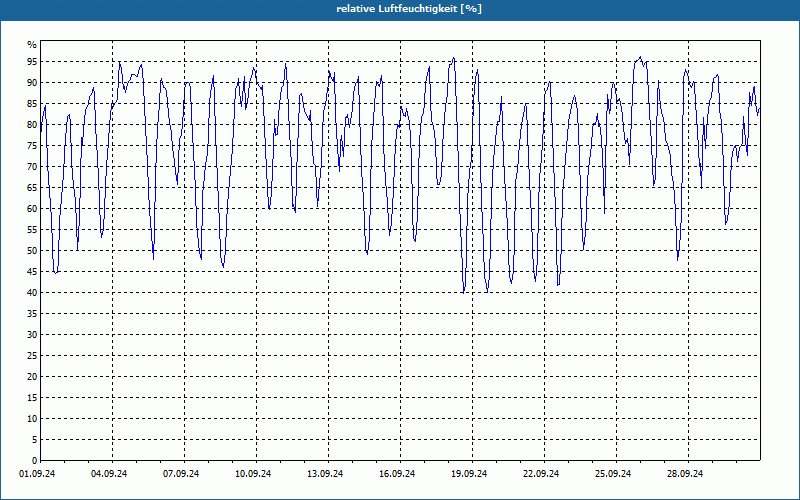Click the y-axis value 20
800x500 pixels.
pyautogui.click(x=32, y=377)
